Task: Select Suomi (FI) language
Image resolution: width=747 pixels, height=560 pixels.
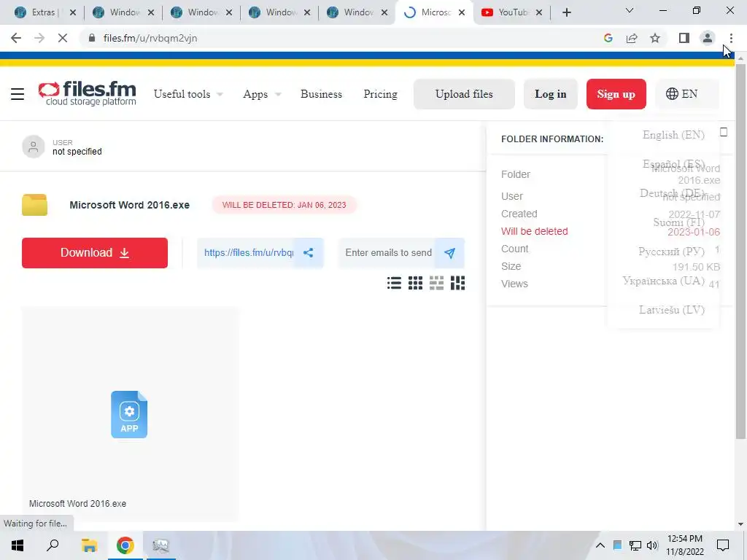Action: click(678, 222)
